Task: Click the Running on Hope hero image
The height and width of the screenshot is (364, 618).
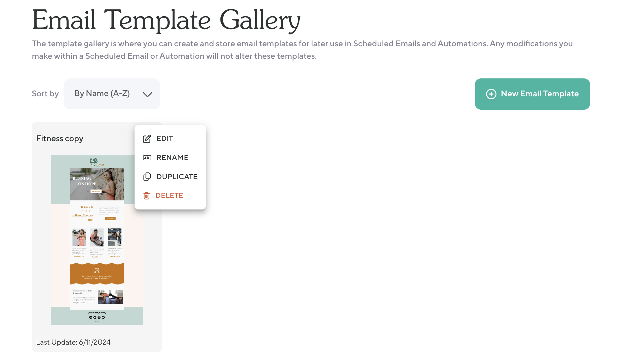Action: point(97,184)
